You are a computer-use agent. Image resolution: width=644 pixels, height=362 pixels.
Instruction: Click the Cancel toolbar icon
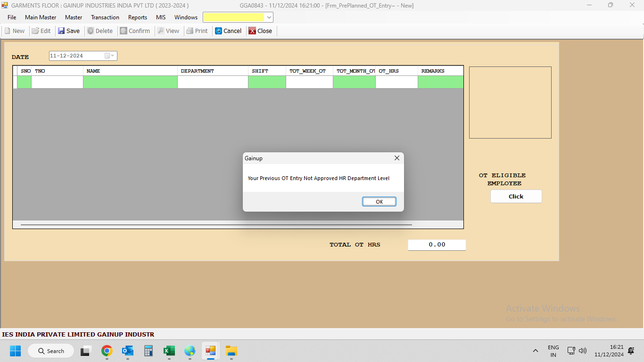tap(219, 31)
